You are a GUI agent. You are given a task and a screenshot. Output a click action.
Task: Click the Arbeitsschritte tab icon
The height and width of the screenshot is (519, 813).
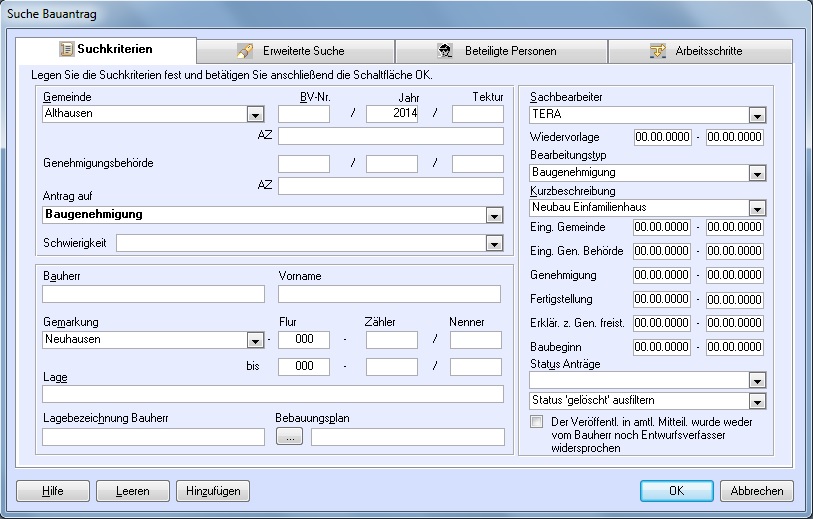pyautogui.click(x=658, y=50)
